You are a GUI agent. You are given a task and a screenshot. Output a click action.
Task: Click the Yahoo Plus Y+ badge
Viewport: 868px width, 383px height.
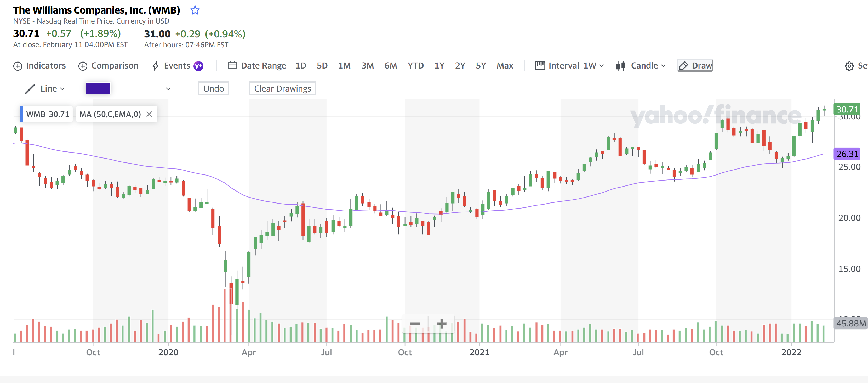click(198, 66)
